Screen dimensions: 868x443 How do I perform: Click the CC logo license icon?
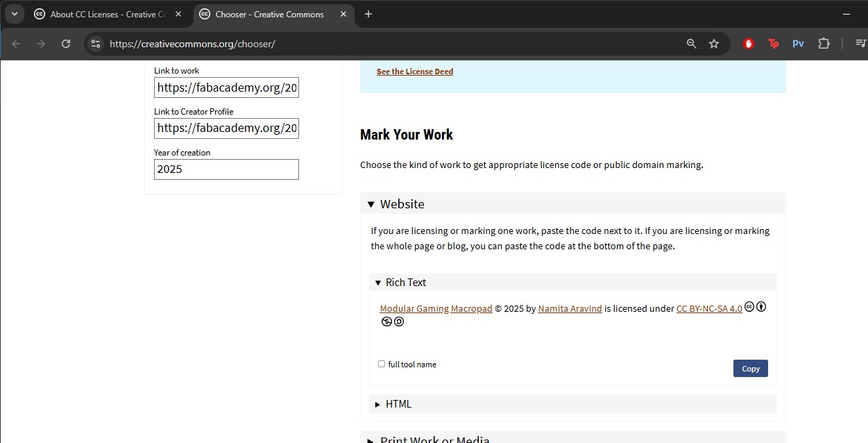(x=749, y=307)
